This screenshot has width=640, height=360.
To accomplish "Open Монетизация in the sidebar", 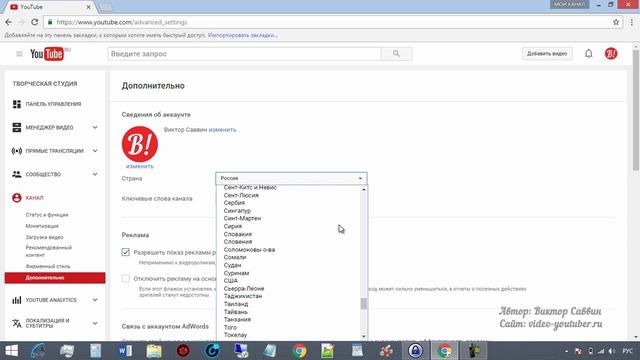I will (42, 226).
